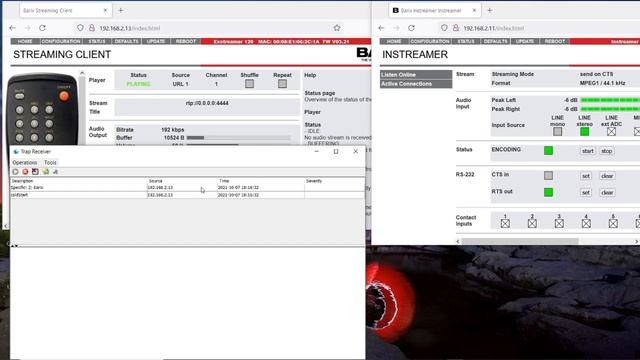This screenshot has width=640, height=360.
Task: Click Contact input 3 box
Action: click(559, 223)
